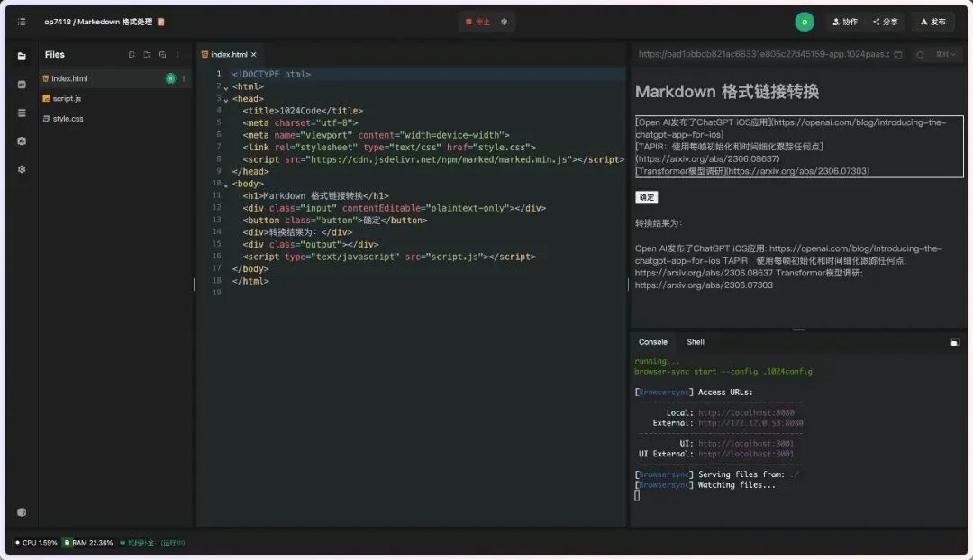The image size is (973, 560).
Task: Create a new folder in Files panel
Action: pyautogui.click(x=147, y=55)
